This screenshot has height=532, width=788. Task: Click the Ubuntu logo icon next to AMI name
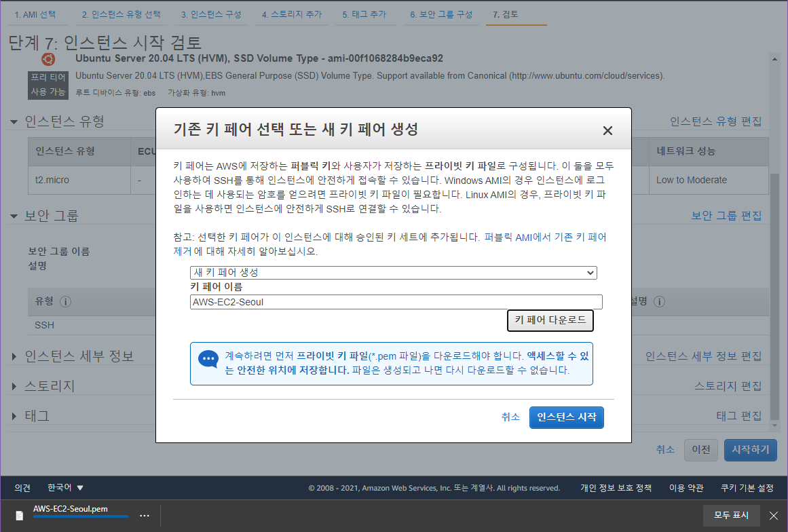tap(48, 59)
